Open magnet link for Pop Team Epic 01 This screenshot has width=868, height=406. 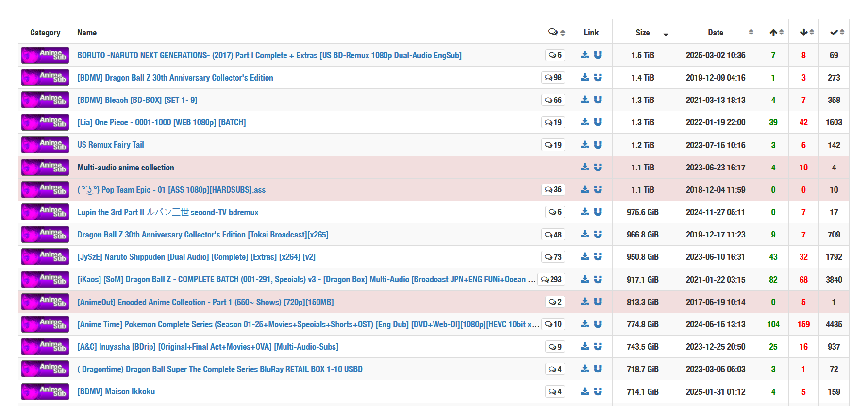coord(598,189)
